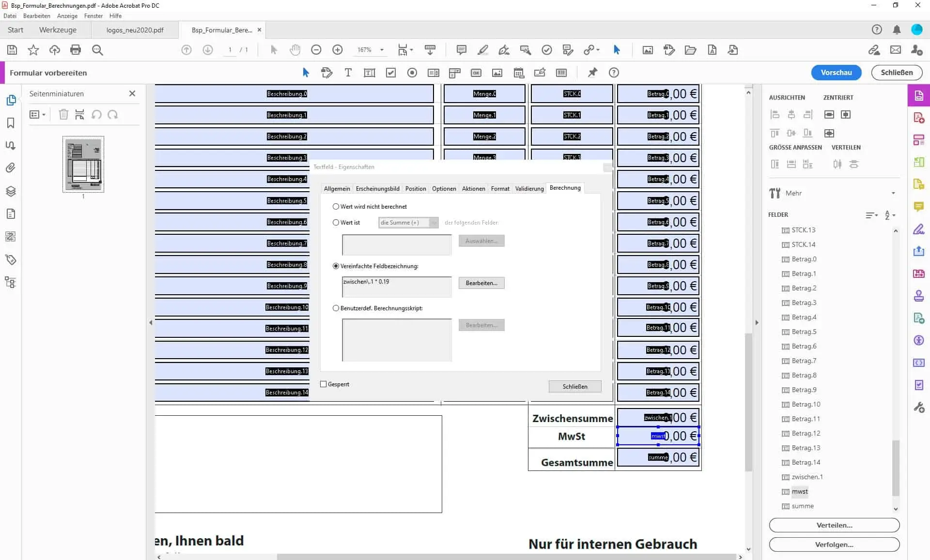Select Betrag.7 in the Felder list
This screenshot has height=560, width=930.
pos(804,361)
